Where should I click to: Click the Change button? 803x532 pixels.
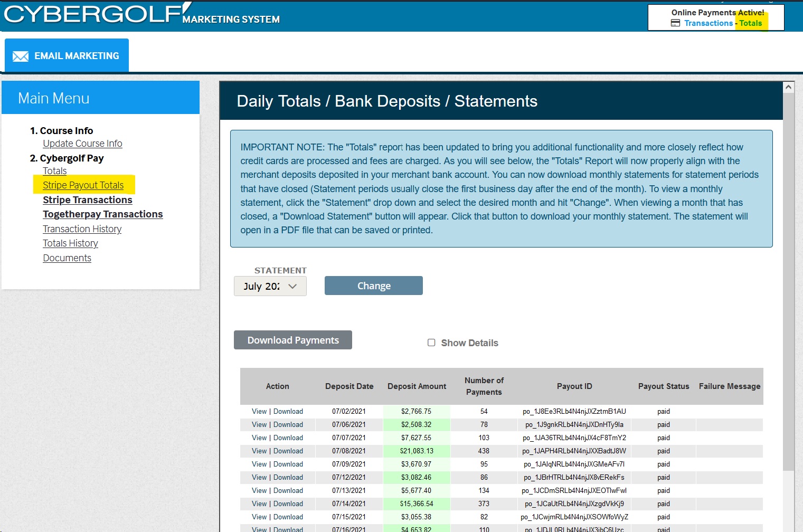pos(374,286)
